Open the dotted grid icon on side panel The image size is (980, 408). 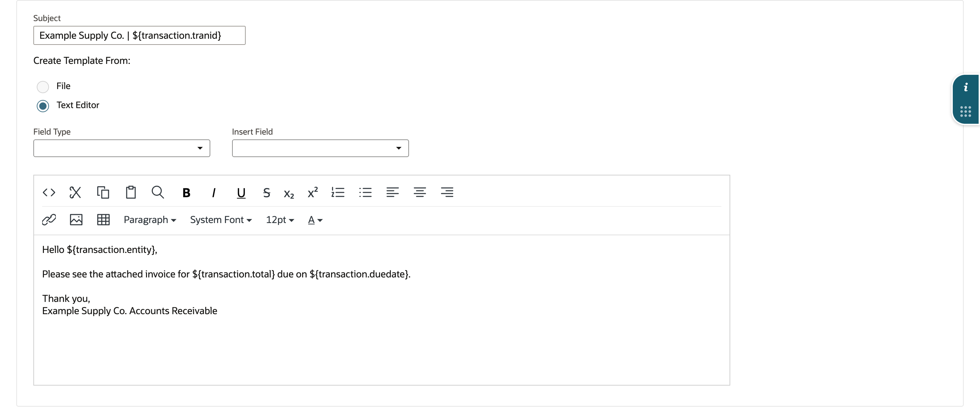click(x=966, y=112)
